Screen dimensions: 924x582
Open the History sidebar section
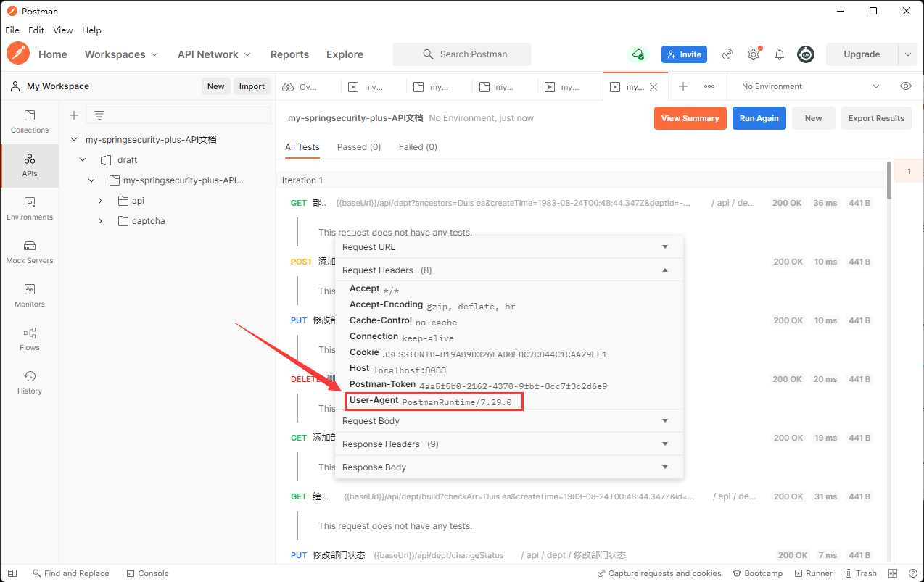[30, 383]
